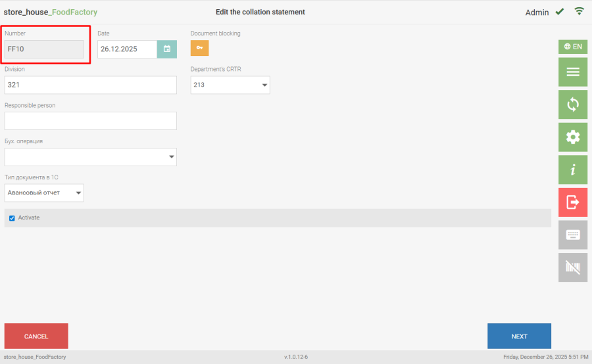Toggle the on-screen keyboard icon

pyautogui.click(x=572, y=235)
